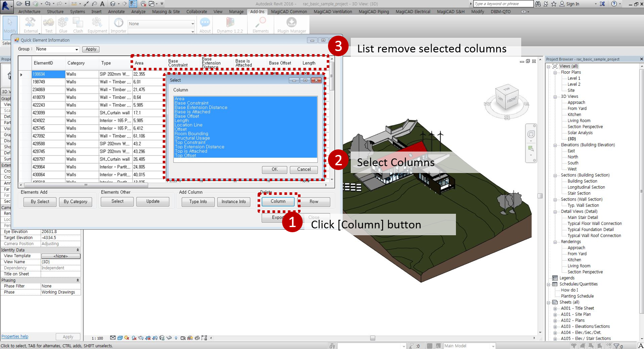
Task: Click the Undo icon in Quick Access Toolbar
Action: pos(47,3)
